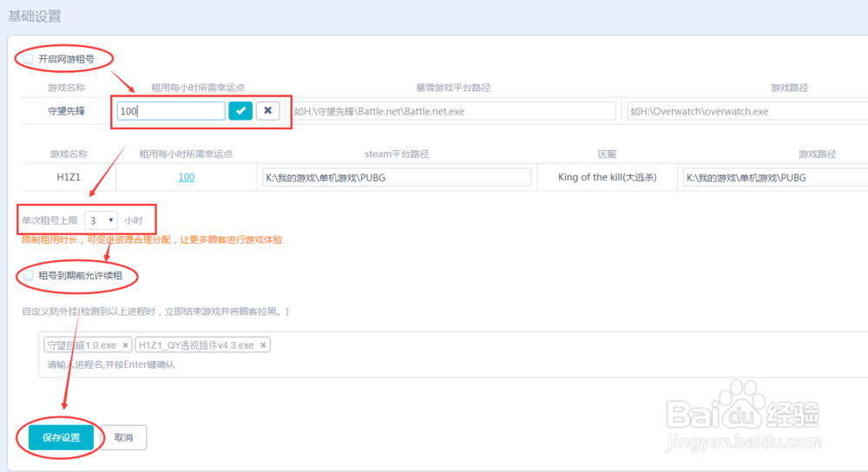The image size is (868, 472).
Task: Click the 暴雪游戏平台路径 column header
Action: (x=453, y=88)
